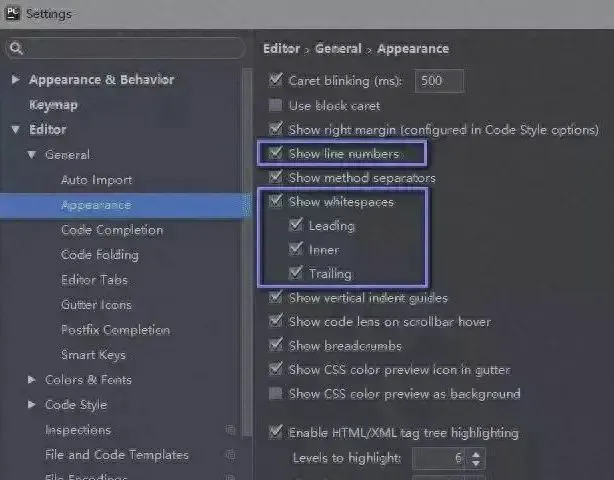Toggle Show line numbers checkbox

coord(276,154)
